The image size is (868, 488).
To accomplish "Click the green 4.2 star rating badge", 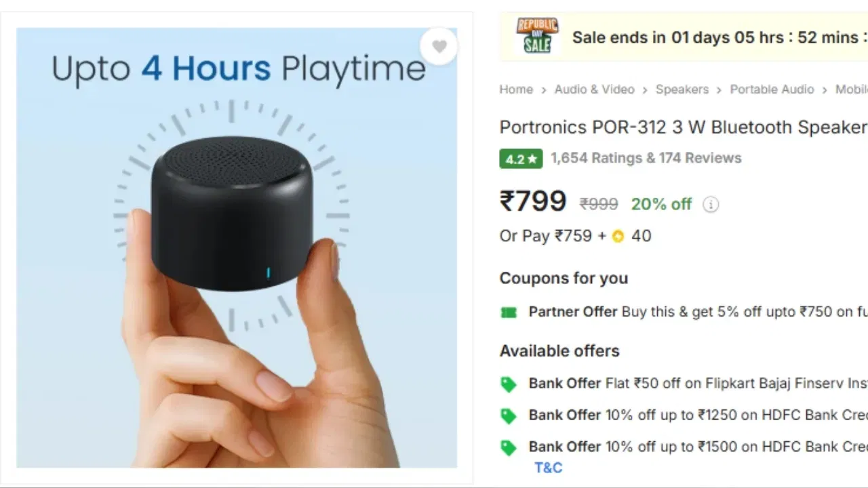I will [x=520, y=159].
